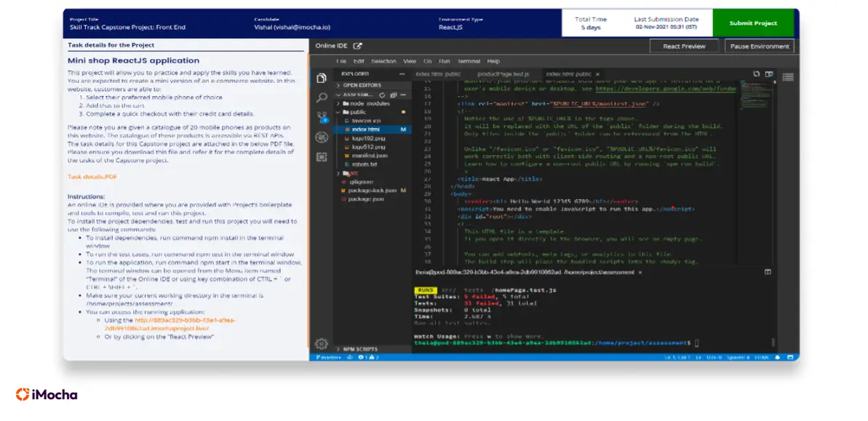Click the editor minimap preview

tap(756, 95)
